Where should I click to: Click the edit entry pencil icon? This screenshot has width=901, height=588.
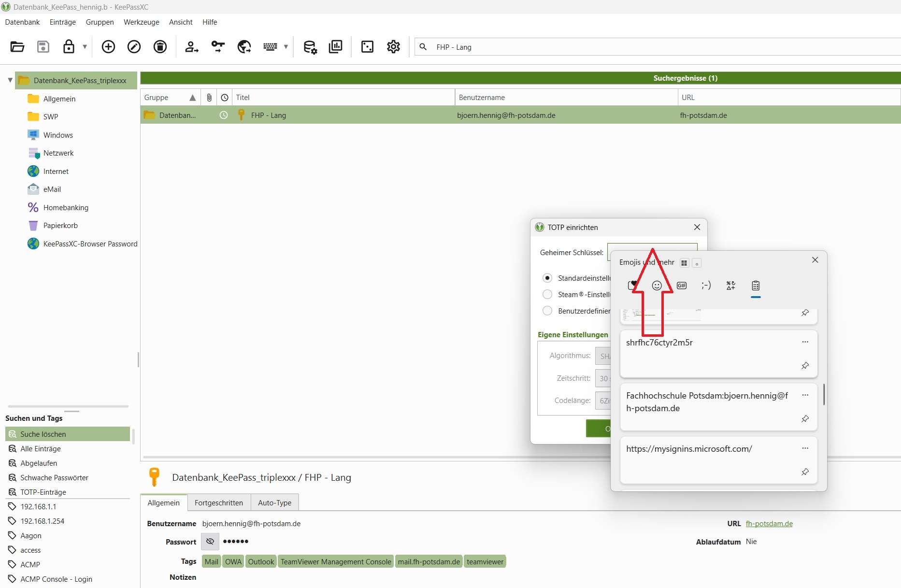(x=134, y=47)
